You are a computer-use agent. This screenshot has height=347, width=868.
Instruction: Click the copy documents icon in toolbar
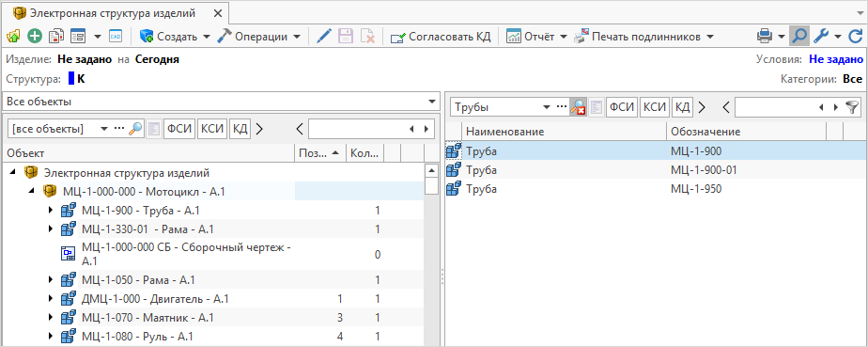(x=56, y=37)
